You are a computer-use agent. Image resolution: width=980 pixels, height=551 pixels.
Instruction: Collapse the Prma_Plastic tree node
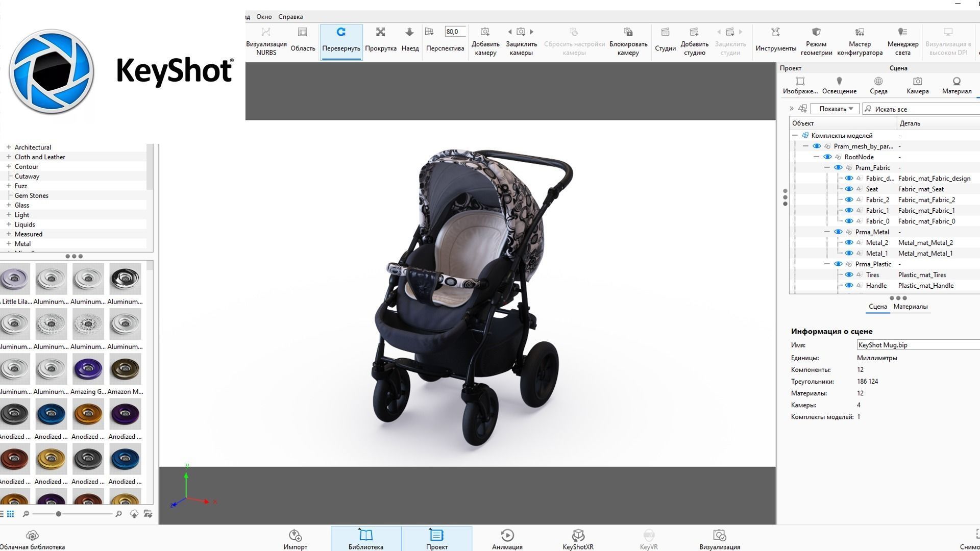point(827,264)
